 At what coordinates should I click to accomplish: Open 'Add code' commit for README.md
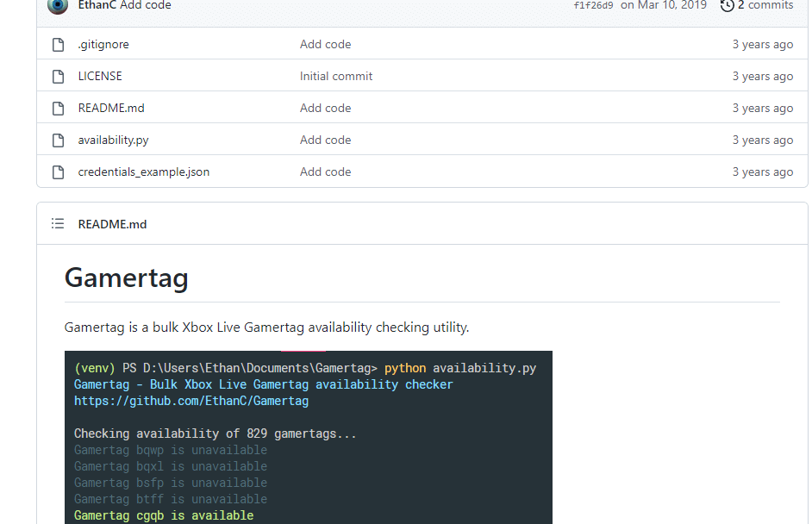(x=325, y=109)
